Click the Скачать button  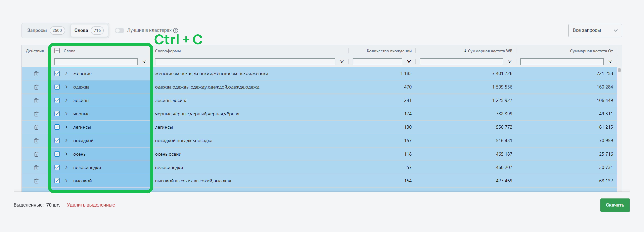[615, 205]
